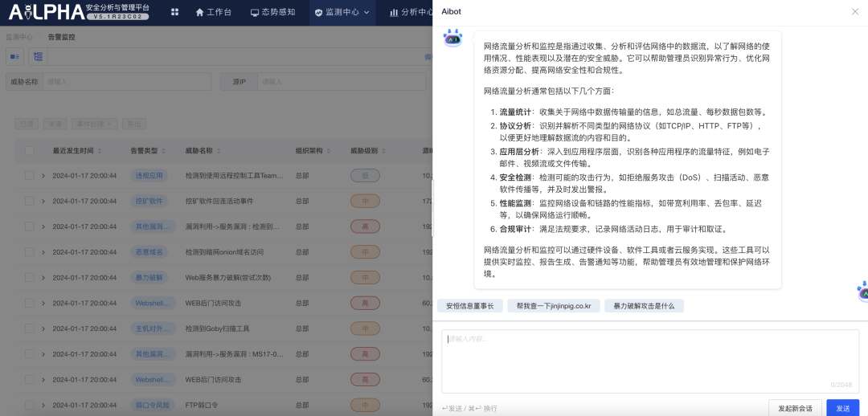This screenshot has height=416, width=868.
Task: Click the 暴力破解攻击是什么 suggestion chip
Action: pos(644,306)
